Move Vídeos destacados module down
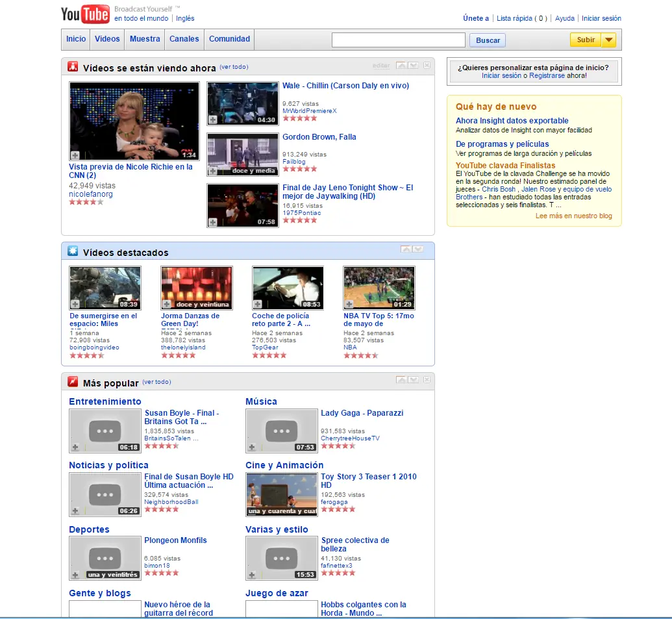The width and height of the screenshot is (672, 619). tap(418, 249)
